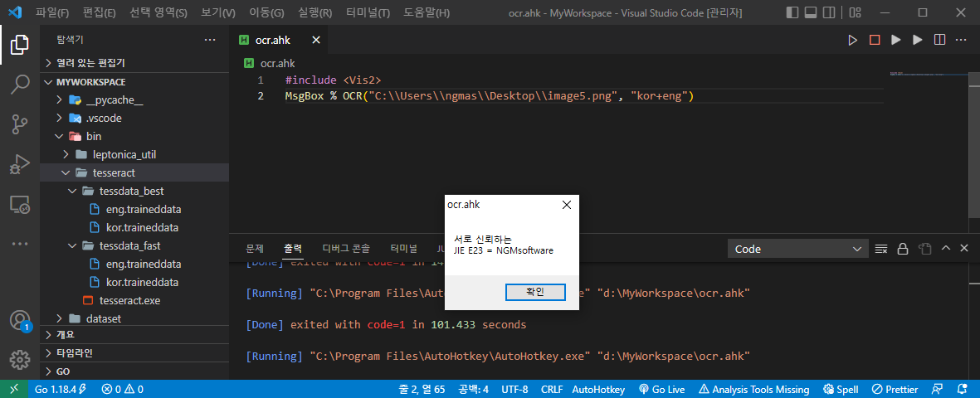The image size is (980, 398).
Task: Toggle Spell checker in status bar
Action: coord(841,389)
